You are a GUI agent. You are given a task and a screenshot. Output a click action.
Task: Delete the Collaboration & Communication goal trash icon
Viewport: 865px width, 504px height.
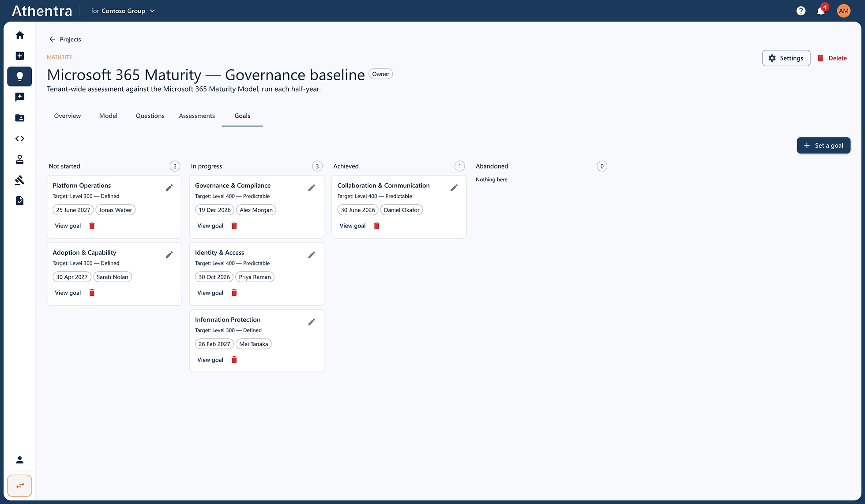[376, 226]
